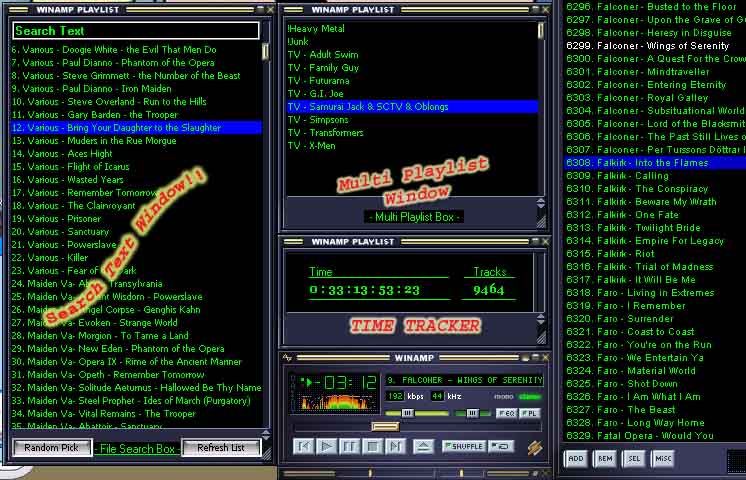The image size is (746, 480).
Task: Toggle the EQ equalizer window
Action: [x=506, y=413]
